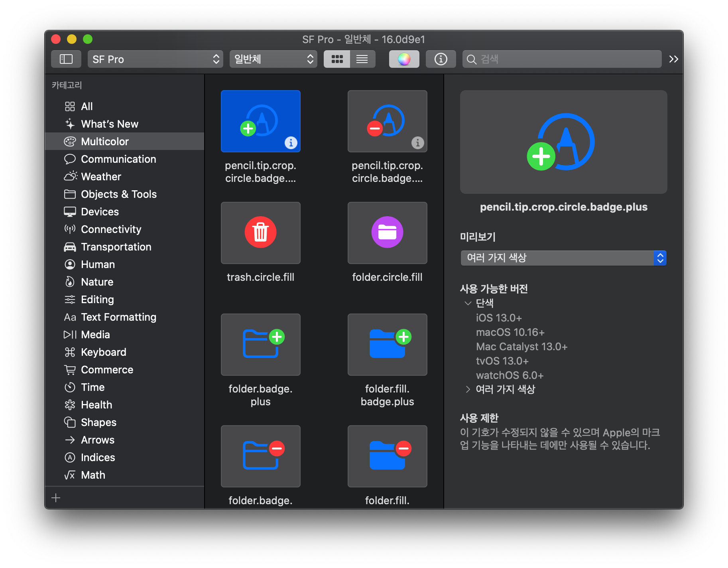Click the Nature flame icon
This screenshot has width=728, height=568.
pos(70,282)
